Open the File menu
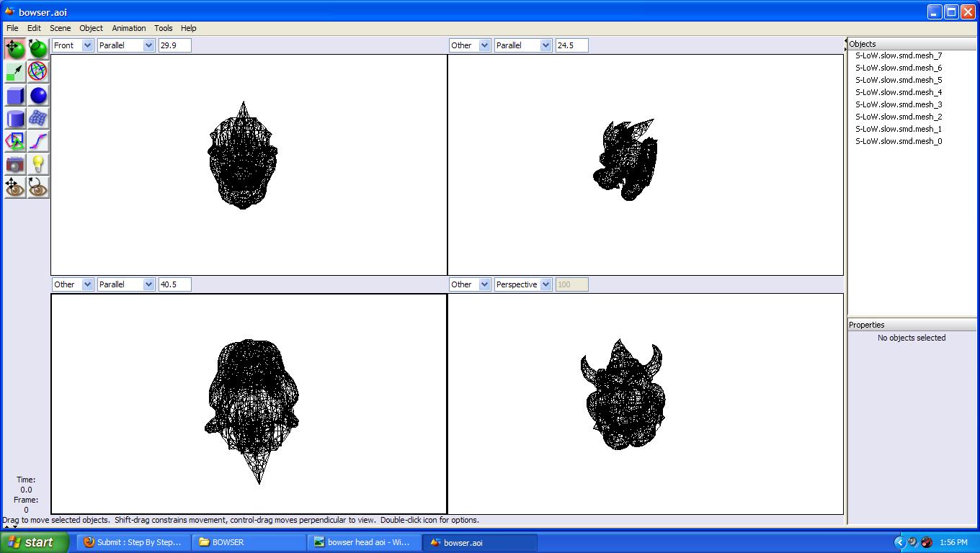Screen dimensions: 980x553 pos(12,28)
